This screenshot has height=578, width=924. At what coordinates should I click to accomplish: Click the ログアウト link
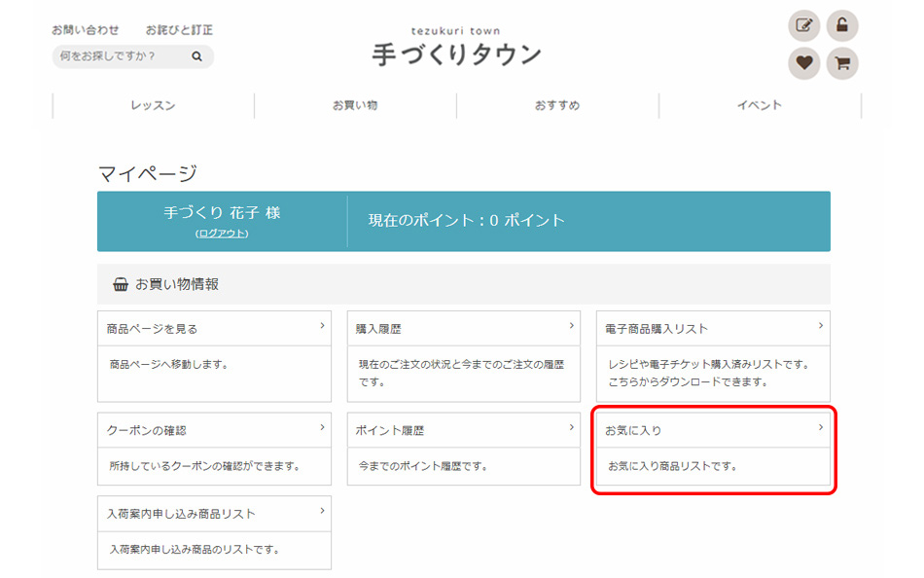(222, 234)
